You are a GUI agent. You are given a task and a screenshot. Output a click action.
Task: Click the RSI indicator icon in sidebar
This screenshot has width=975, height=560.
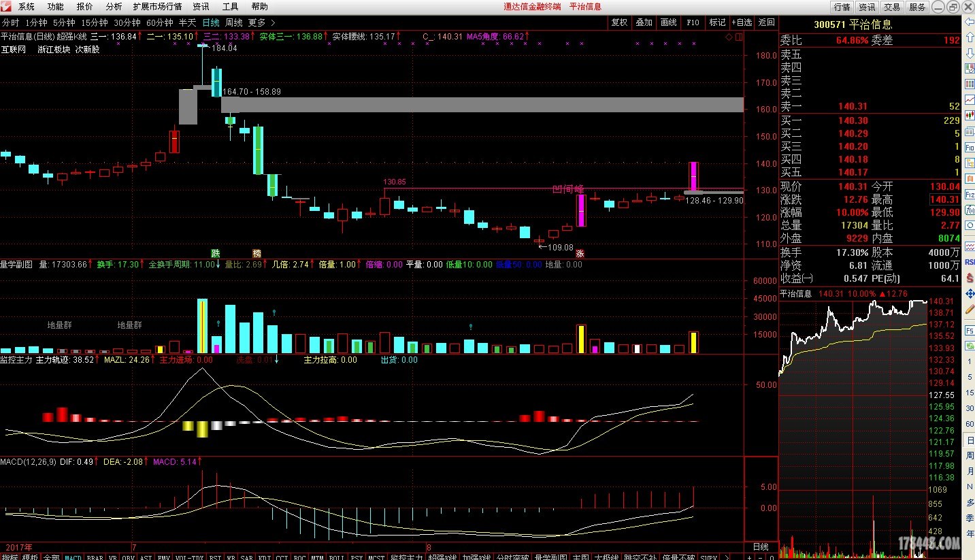969,262
